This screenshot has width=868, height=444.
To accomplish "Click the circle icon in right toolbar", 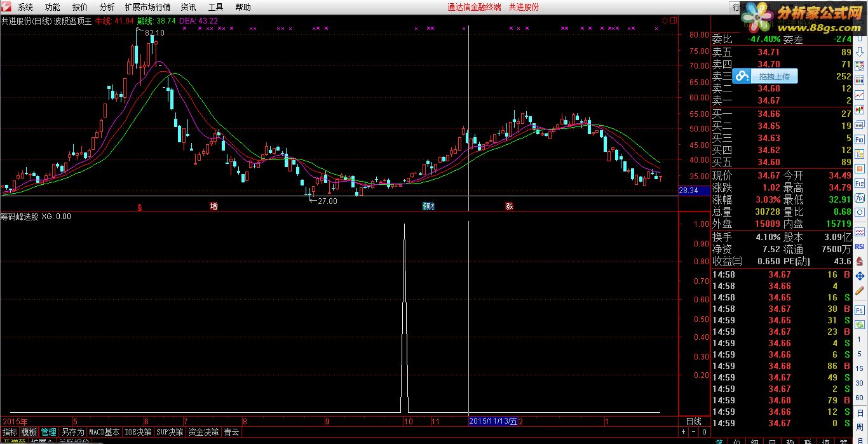I will tap(860, 213).
